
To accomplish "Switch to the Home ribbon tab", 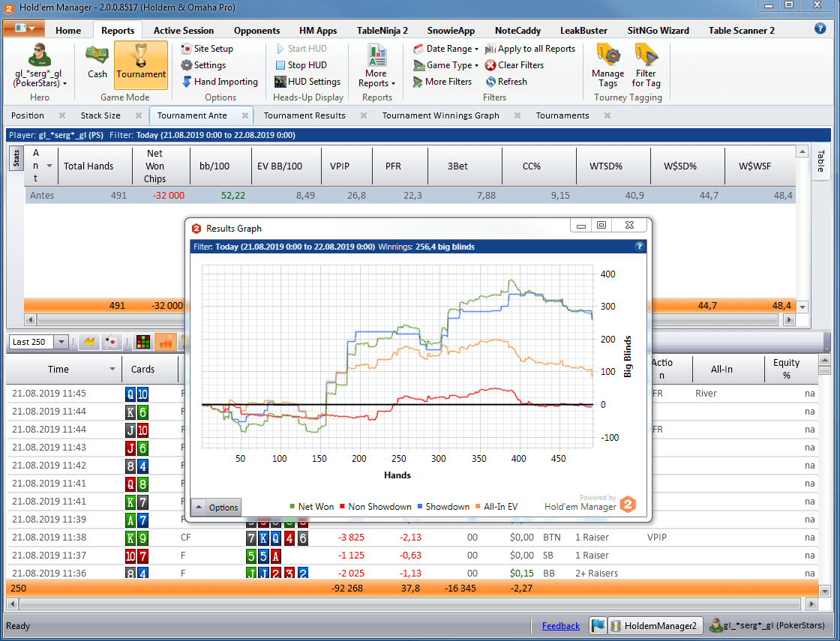I will 68,31.
